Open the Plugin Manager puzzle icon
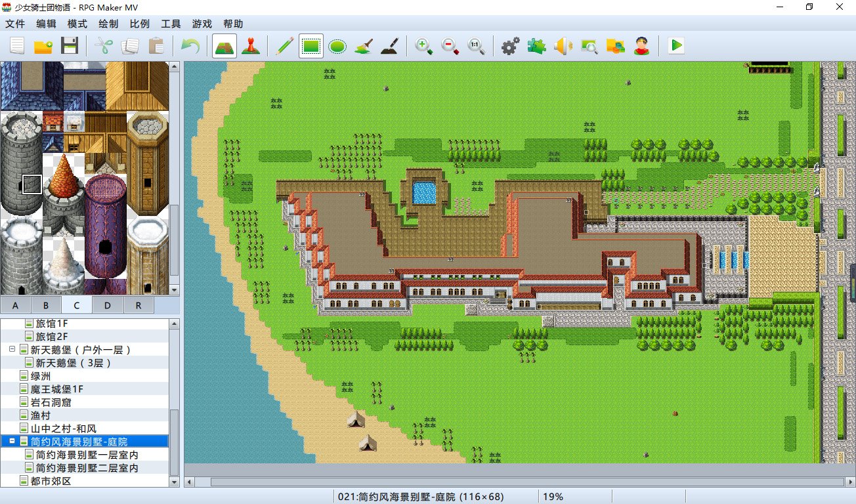 pos(536,46)
